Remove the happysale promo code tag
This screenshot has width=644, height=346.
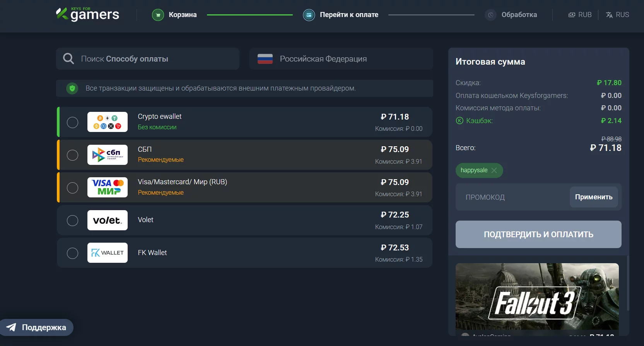(x=494, y=170)
